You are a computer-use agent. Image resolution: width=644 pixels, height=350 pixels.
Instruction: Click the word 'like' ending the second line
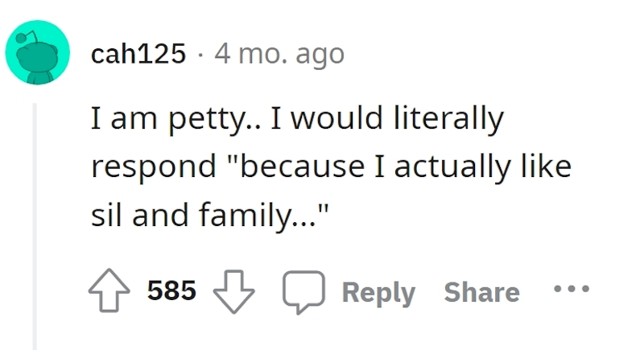547,167
